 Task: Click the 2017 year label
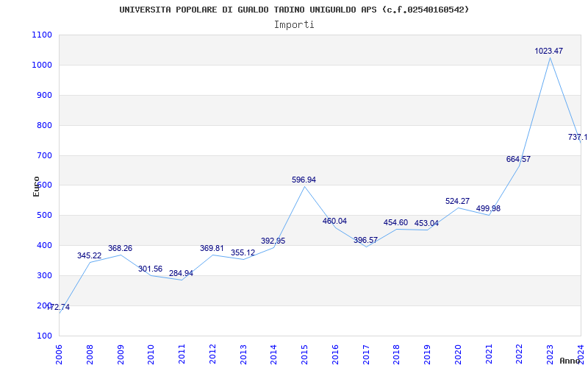(366, 355)
